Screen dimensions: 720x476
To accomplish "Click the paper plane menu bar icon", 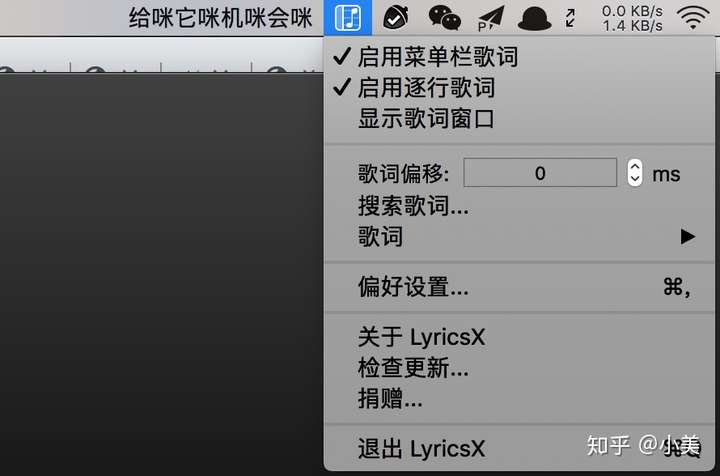I will pyautogui.click(x=491, y=18).
